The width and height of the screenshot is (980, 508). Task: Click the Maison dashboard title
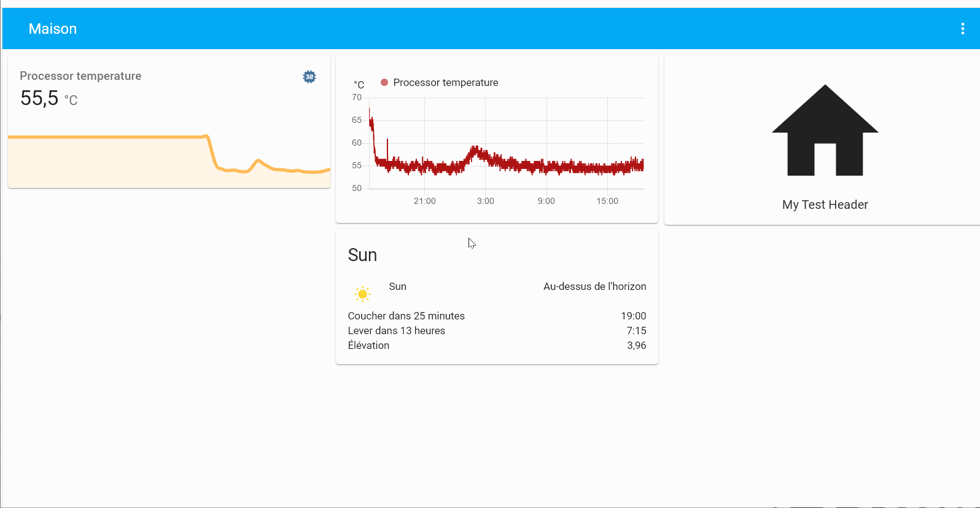tap(53, 29)
